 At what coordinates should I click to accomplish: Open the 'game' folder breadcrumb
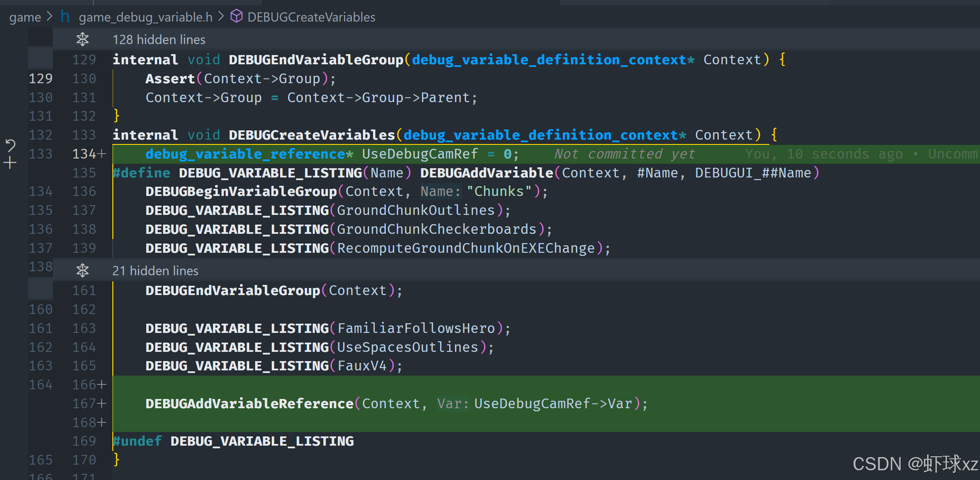pyautogui.click(x=25, y=17)
